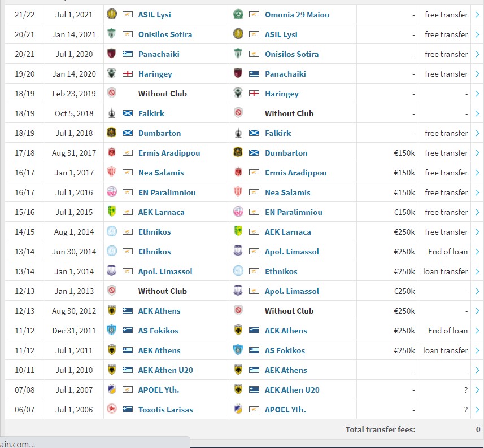Click APOEL Yth. crest in Jul 1, 2007 row
The width and height of the screenshot is (484, 448).
(111, 389)
